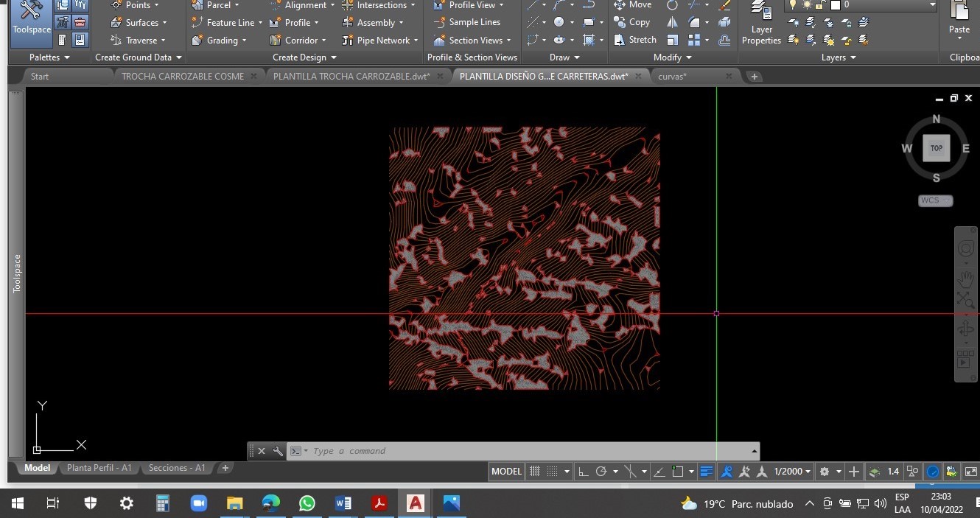This screenshot has height=518, width=980.
Task: Select the Erase tool icon
Action: [724, 5]
